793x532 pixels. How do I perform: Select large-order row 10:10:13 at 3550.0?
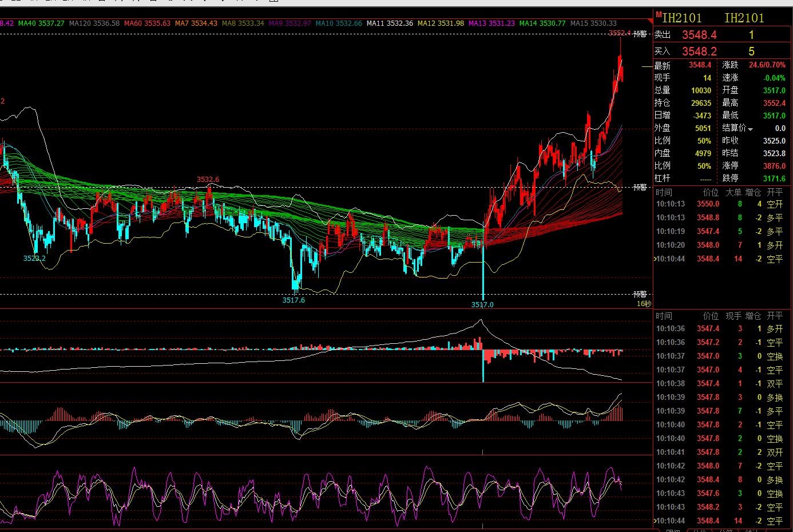[722, 204]
